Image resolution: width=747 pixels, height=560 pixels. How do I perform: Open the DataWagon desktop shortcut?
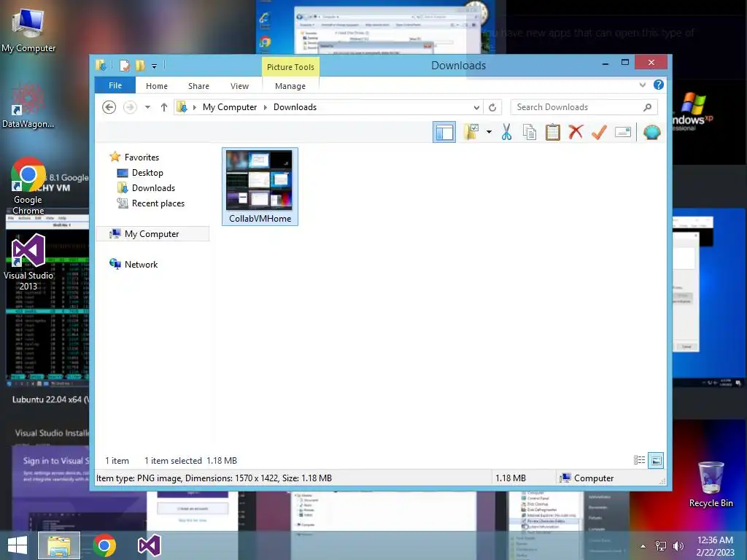point(28,106)
